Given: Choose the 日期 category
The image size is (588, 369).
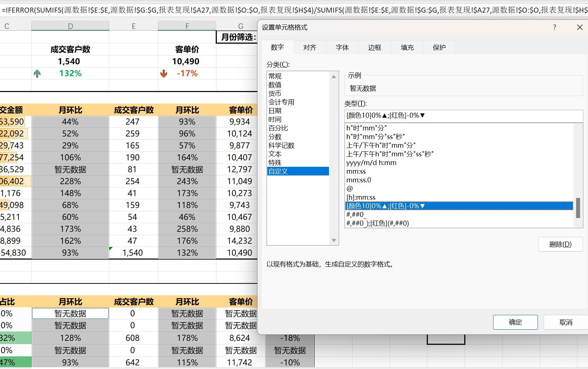Looking at the screenshot, I should click(x=275, y=110).
